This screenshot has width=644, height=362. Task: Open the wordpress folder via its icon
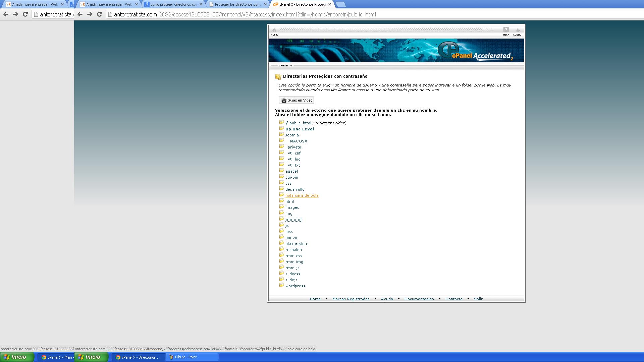pos(281,285)
